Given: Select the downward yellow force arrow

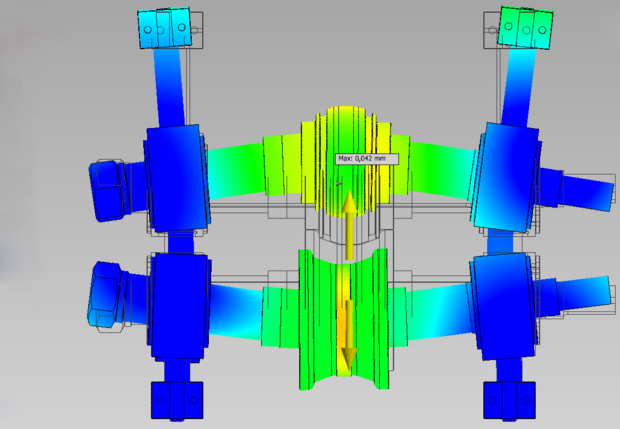Looking at the screenshot, I should (350, 335).
